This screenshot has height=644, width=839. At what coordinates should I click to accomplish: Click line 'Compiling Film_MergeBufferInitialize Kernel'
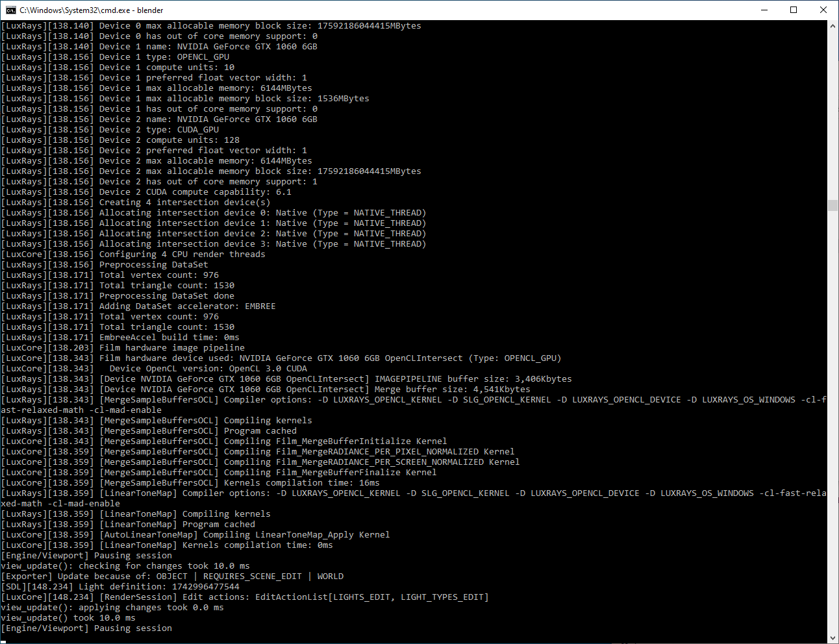click(224, 441)
